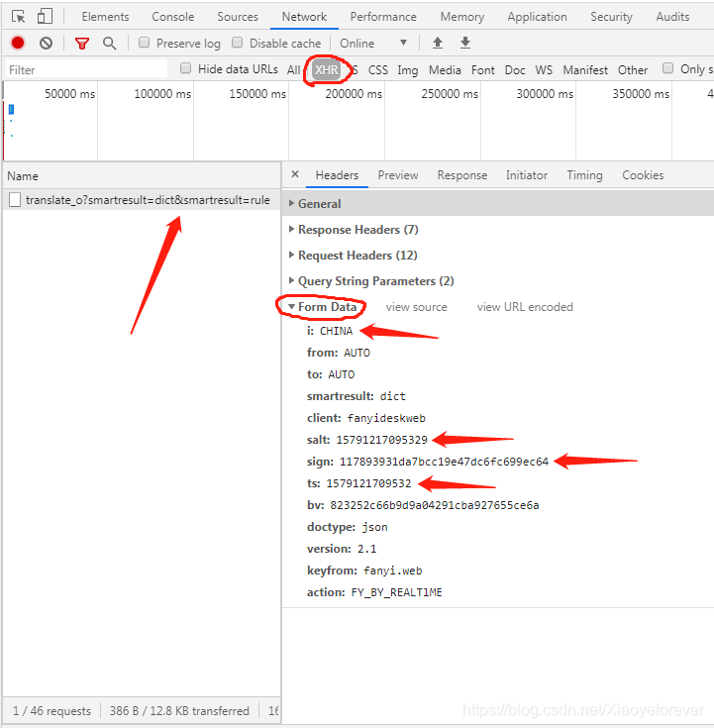Clear the network log

tap(46, 44)
